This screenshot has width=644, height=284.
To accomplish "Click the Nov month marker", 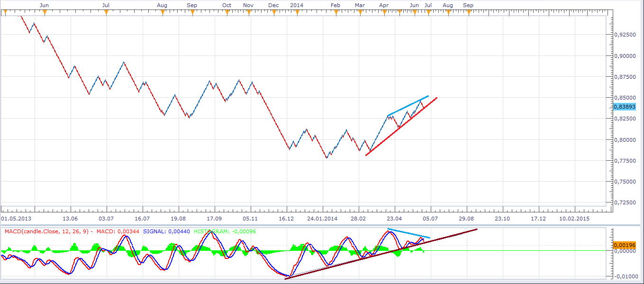I will point(248,12).
